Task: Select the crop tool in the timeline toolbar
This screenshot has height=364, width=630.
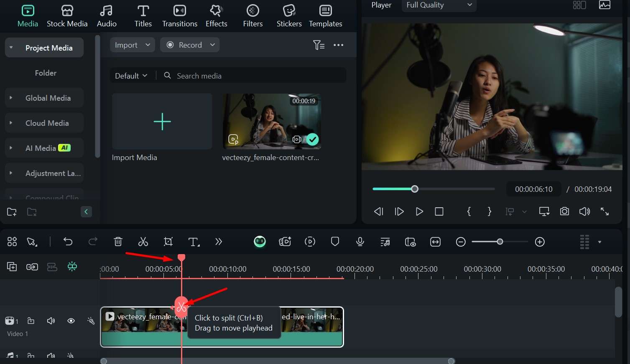Action: pyautogui.click(x=168, y=242)
